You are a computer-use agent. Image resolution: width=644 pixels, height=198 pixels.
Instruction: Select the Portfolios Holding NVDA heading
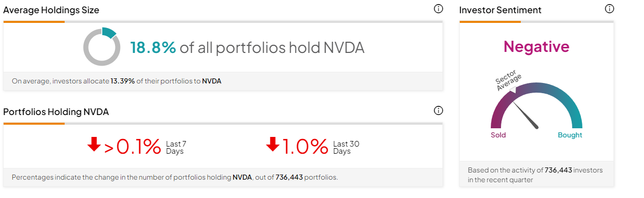pyautogui.click(x=56, y=112)
